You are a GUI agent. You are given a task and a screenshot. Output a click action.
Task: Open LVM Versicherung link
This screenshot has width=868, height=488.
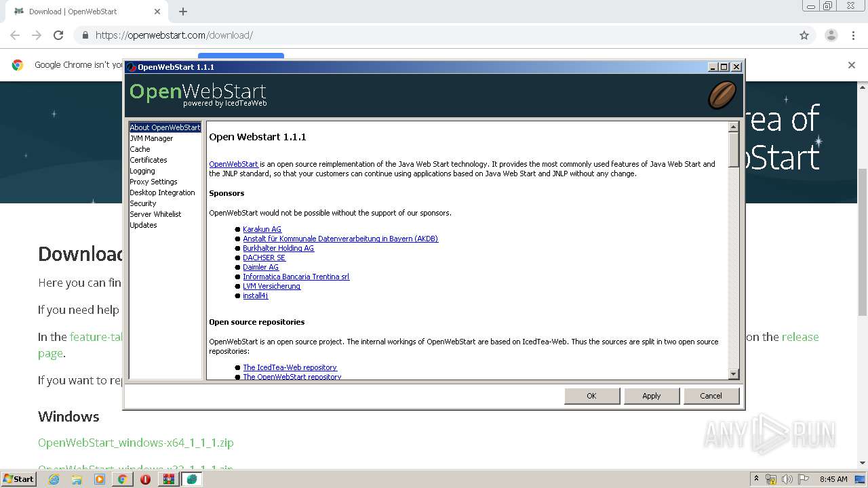point(272,286)
